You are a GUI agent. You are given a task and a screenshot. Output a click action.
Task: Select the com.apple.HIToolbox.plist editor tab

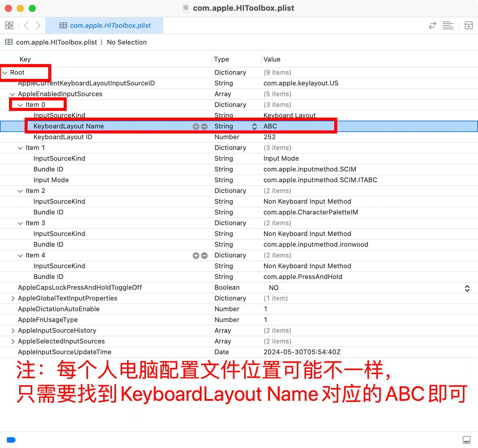point(105,25)
